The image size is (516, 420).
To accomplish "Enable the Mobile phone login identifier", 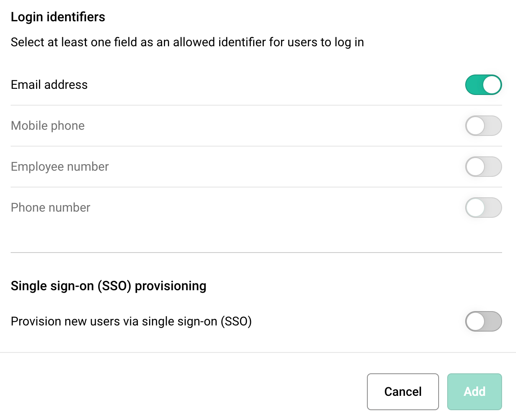I will point(484,126).
